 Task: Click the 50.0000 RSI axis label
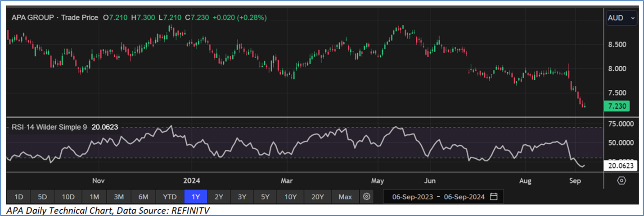[621, 142]
